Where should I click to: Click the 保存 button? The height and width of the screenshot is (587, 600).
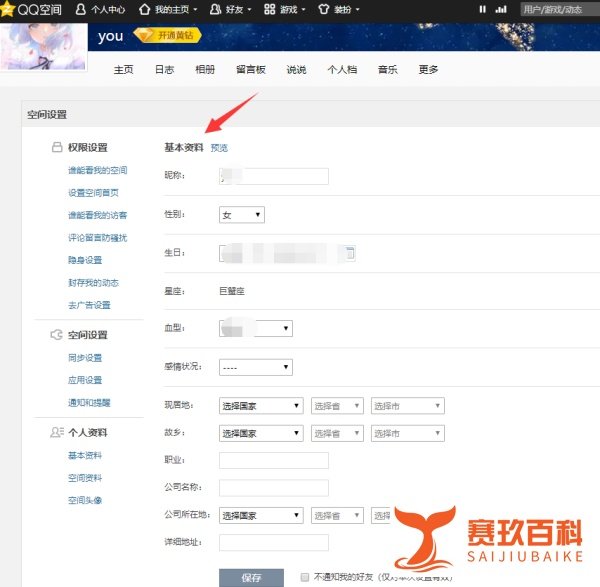251,578
